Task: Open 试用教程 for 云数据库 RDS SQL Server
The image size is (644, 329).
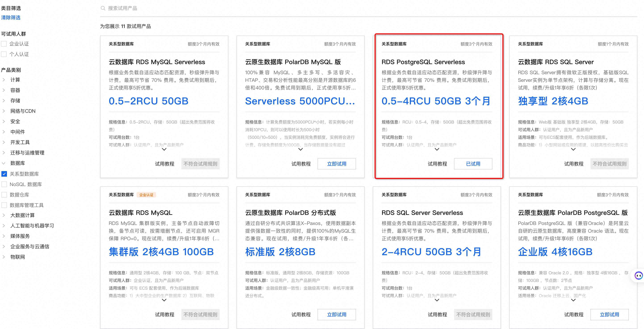Action: click(574, 164)
